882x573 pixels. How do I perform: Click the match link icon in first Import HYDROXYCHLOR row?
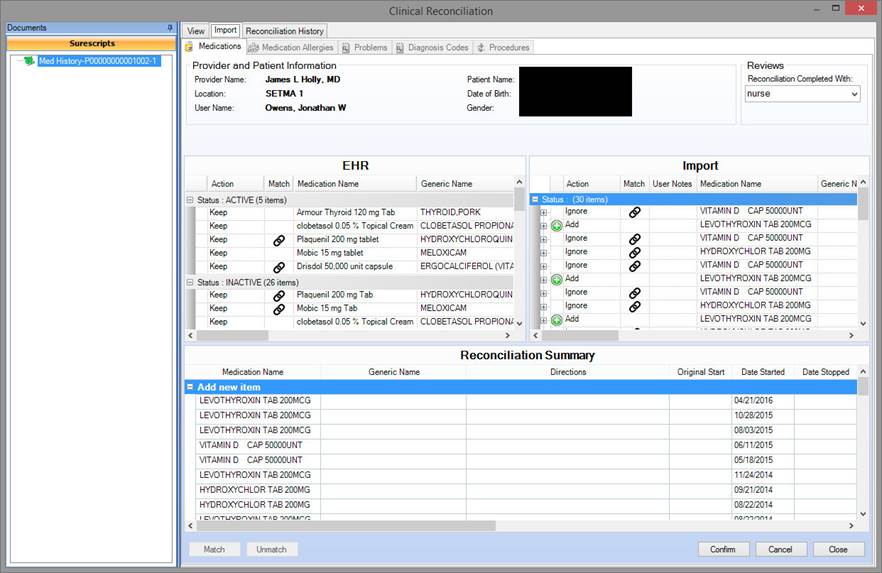click(x=634, y=252)
